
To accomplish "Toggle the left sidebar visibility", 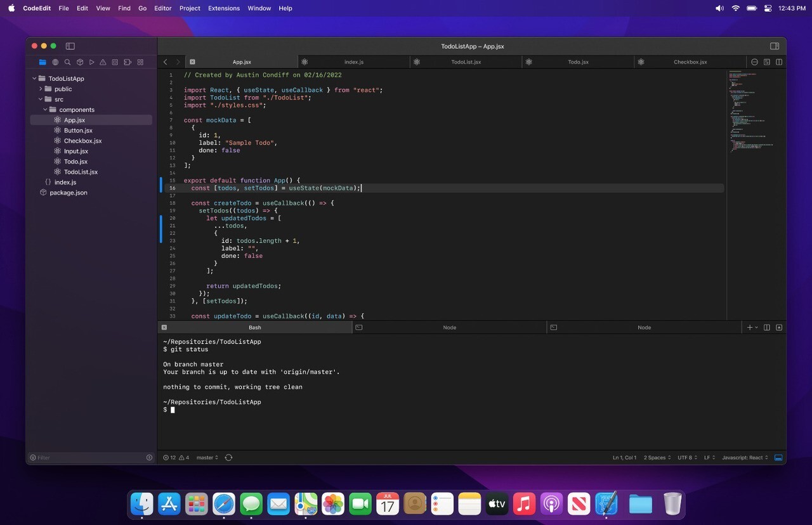I will point(70,46).
